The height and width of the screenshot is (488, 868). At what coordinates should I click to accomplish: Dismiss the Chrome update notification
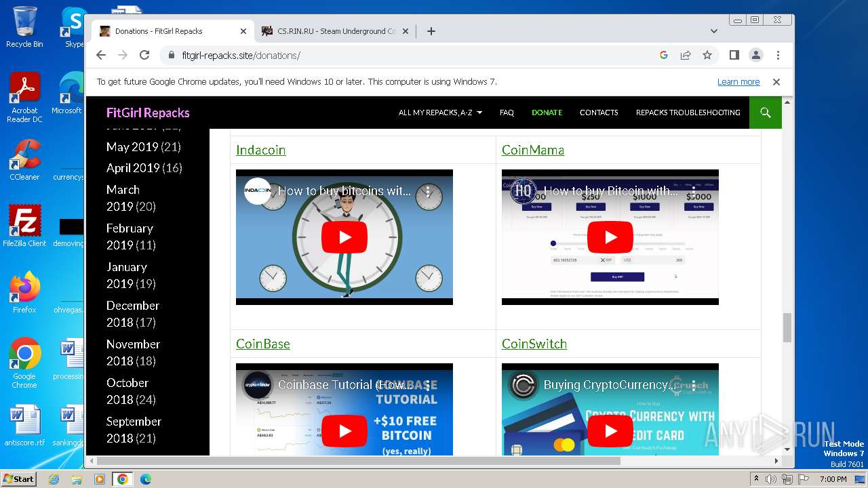[x=776, y=81]
